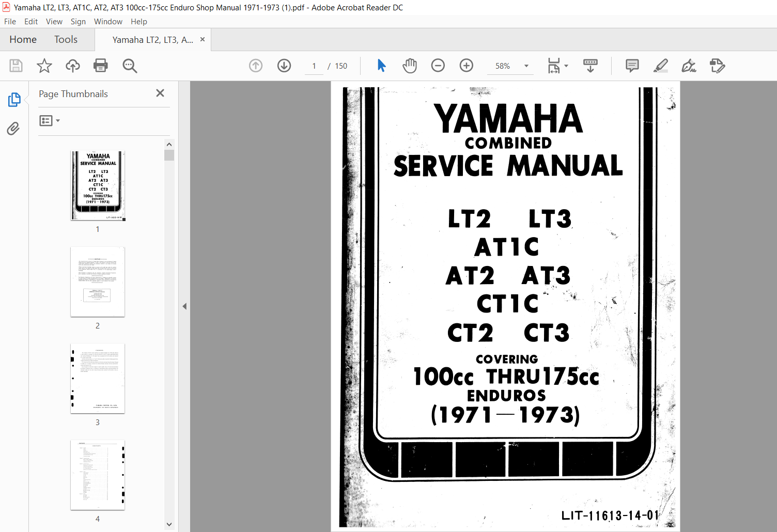Open Attachments paperclip panel

tap(13, 129)
